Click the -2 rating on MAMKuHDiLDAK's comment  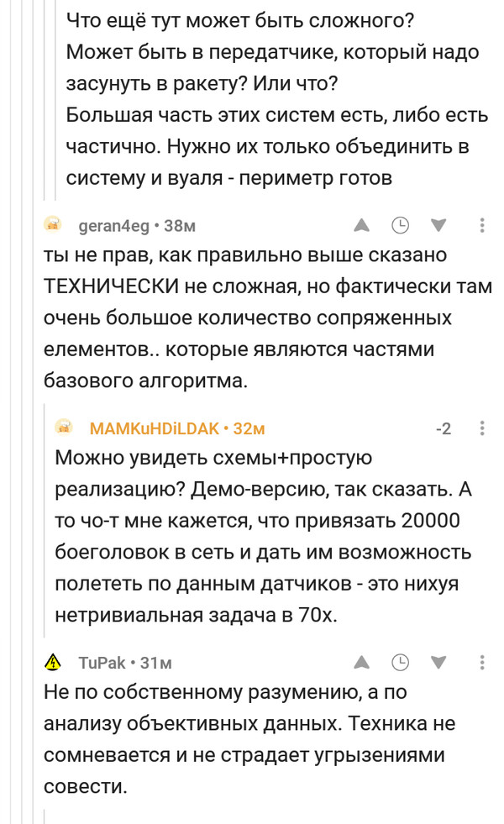click(x=444, y=428)
